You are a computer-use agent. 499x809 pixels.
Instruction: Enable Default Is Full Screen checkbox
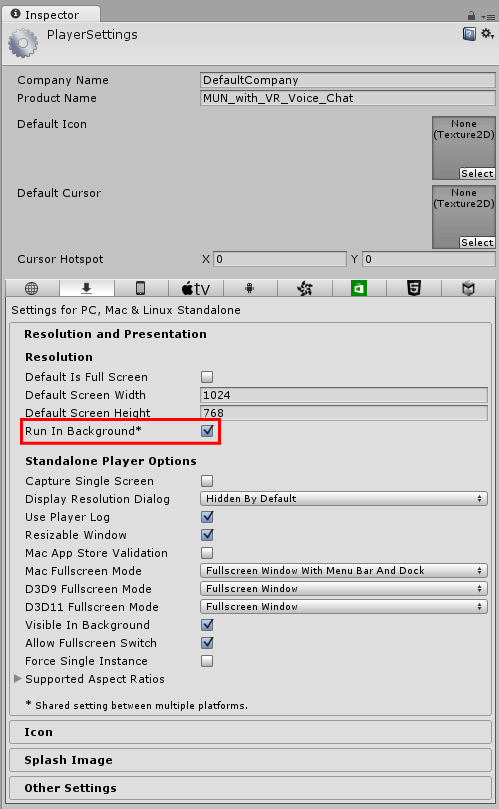(x=207, y=377)
